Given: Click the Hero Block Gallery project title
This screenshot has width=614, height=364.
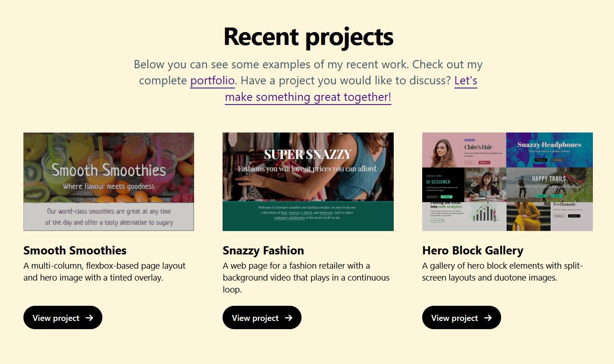Looking at the screenshot, I should click(x=473, y=250).
